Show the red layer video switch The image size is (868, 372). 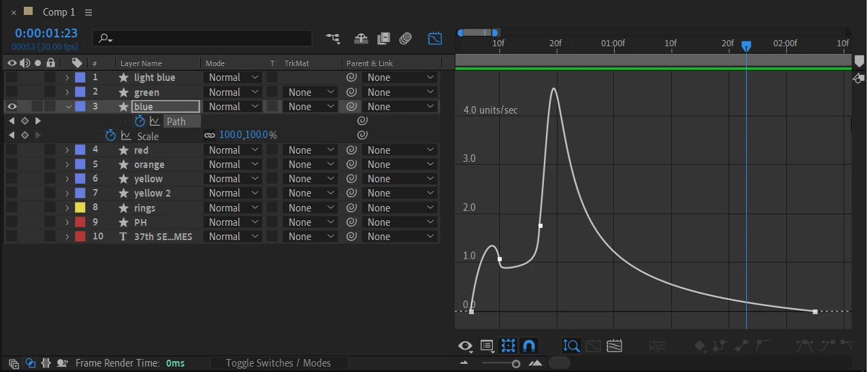tap(12, 150)
